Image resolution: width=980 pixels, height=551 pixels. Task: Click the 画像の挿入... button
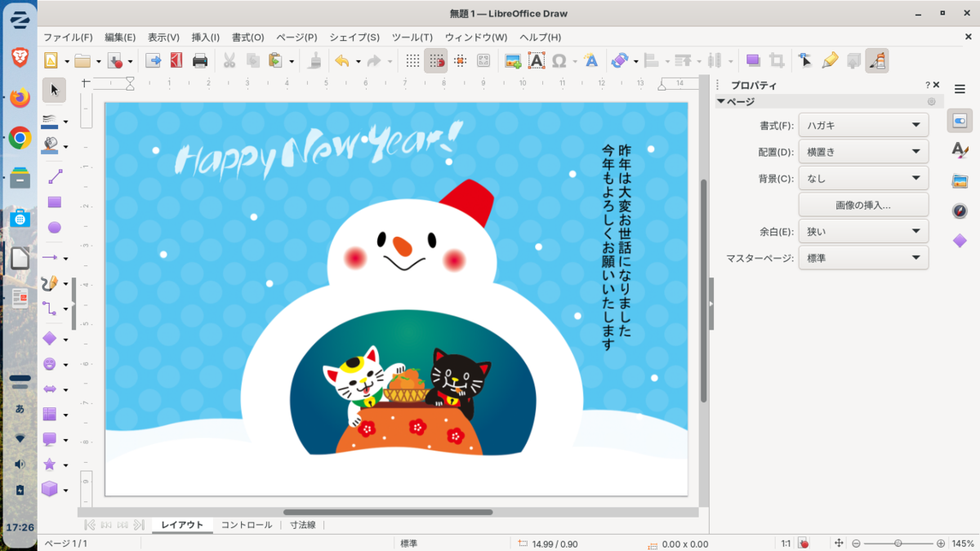coord(863,205)
